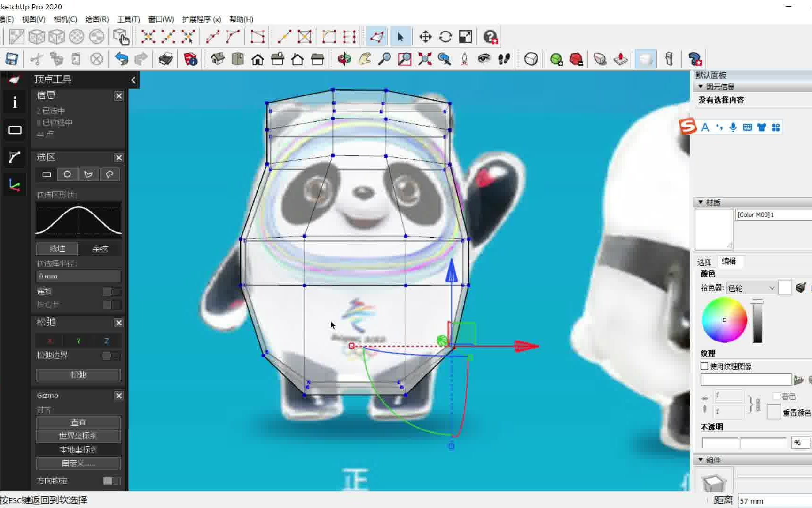Click the rectangle sidebar icon
This screenshot has height=508, width=812.
(x=15, y=130)
